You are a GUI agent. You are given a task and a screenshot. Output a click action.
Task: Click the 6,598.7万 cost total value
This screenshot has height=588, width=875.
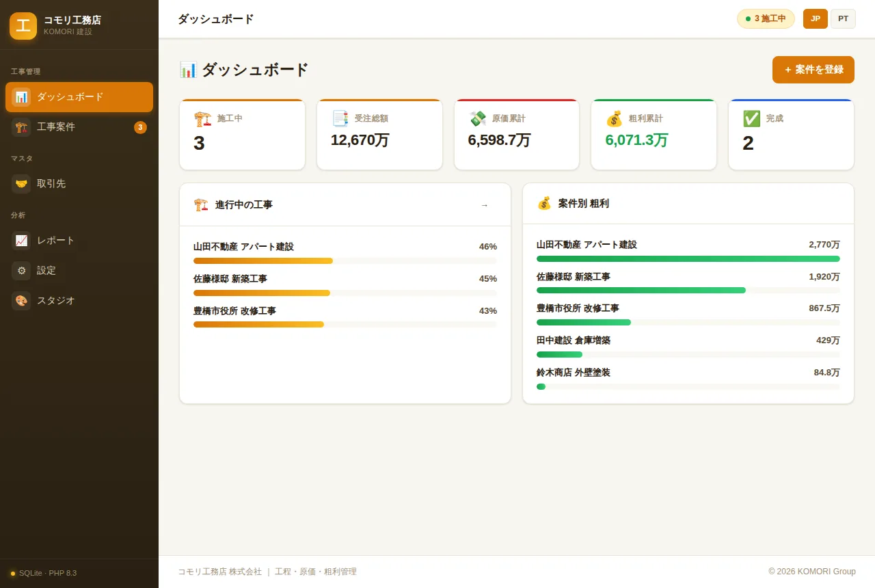click(500, 140)
